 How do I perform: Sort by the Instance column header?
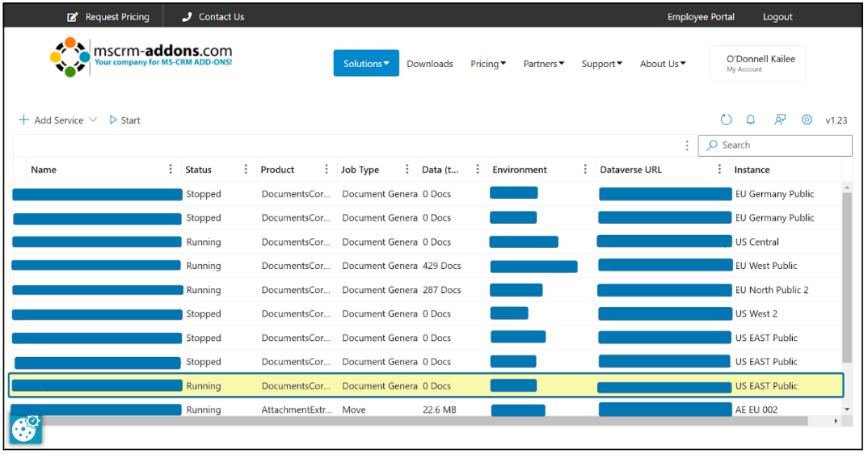pos(752,170)
